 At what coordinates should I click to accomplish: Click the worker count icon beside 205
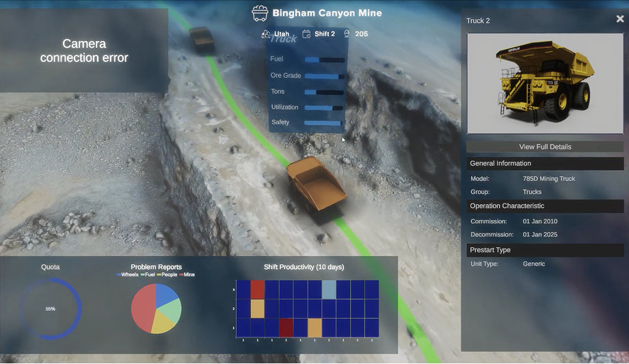pos(347,34)
